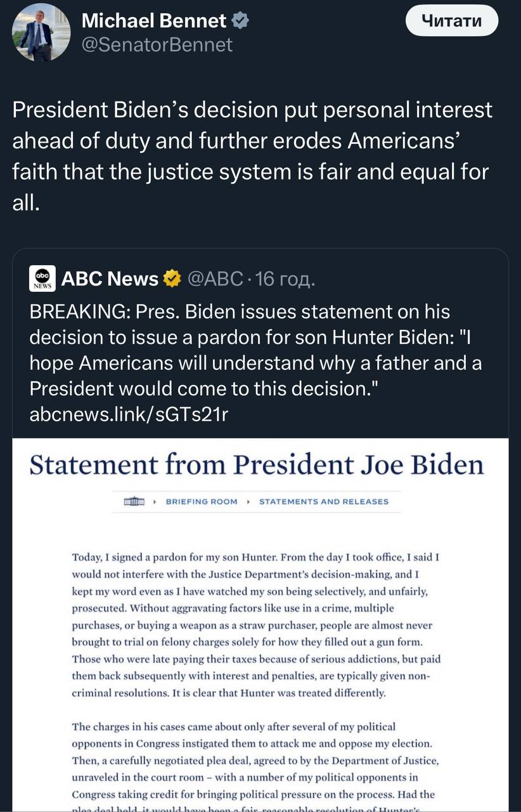Viewport: 521px width, 812px height.
Task: Click the arrow before BRIEFING ROOM
Action: (157, 501)
